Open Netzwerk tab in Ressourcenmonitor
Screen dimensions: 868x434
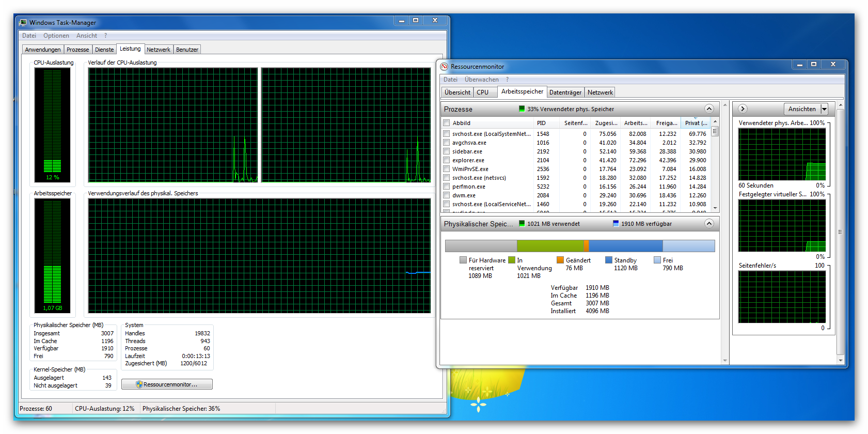tap(600, 92)
